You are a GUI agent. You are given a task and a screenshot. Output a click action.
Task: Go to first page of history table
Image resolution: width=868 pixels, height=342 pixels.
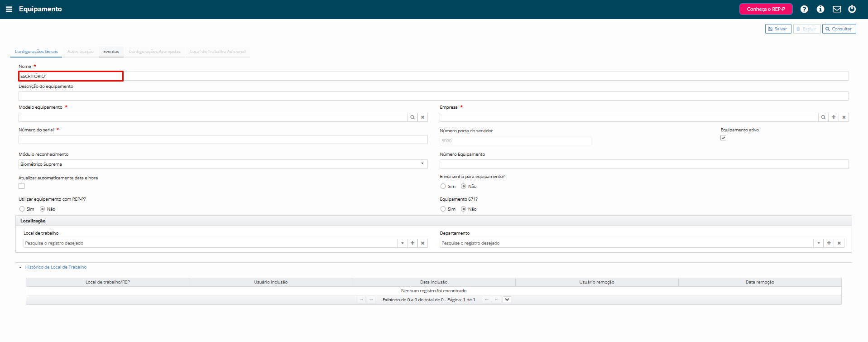(x=361, y=300)
